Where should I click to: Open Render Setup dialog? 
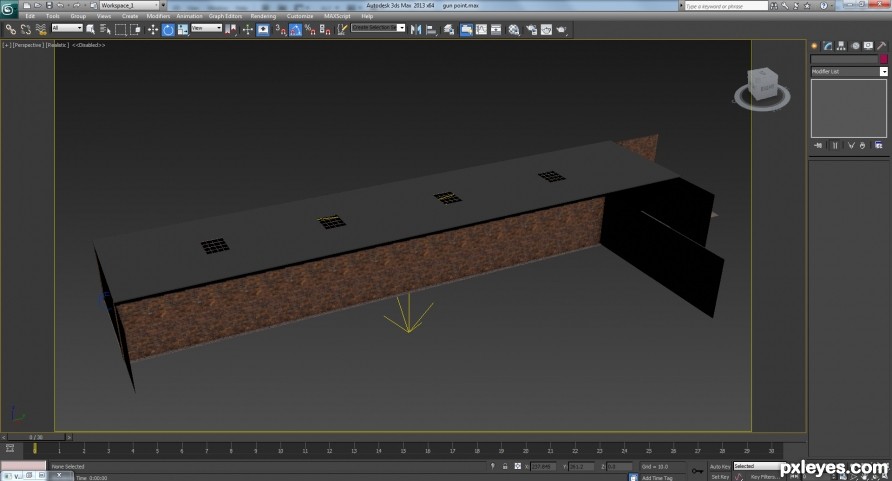531,30
